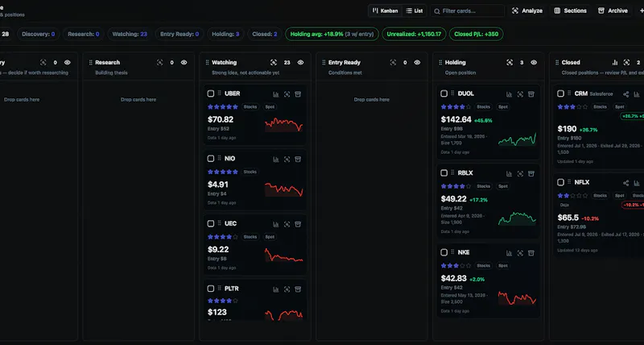The image size is (644, 345).
Task: Select the PLTR card checkbox
Action: [x=211, y=289]
